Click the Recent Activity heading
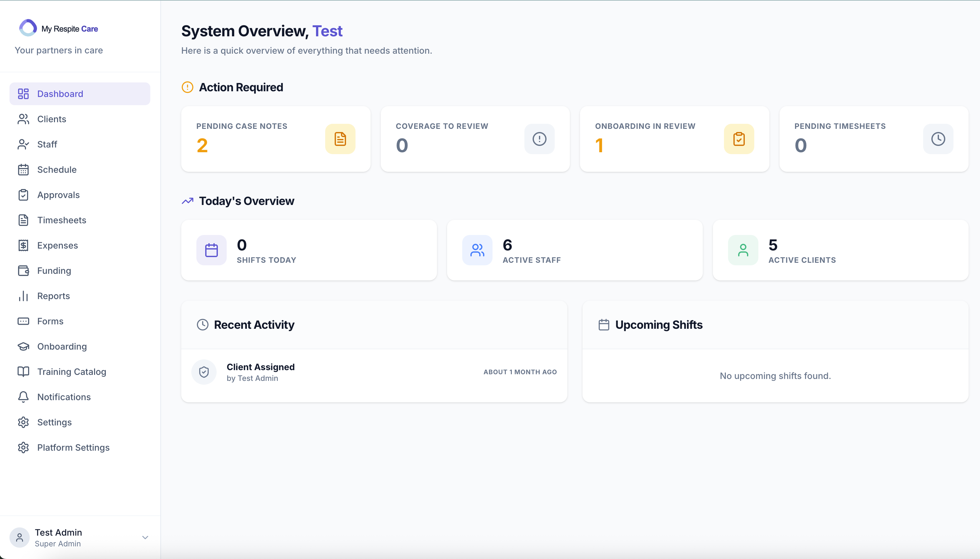Image resolution: width=980 pixels, height=559 pixels. click(x=254, y=325)
